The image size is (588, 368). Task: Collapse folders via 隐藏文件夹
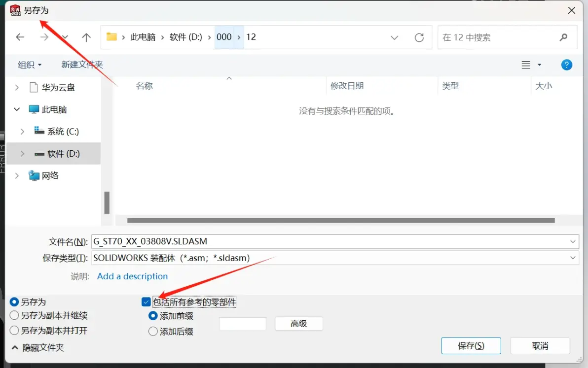click(x=38, y=348)
